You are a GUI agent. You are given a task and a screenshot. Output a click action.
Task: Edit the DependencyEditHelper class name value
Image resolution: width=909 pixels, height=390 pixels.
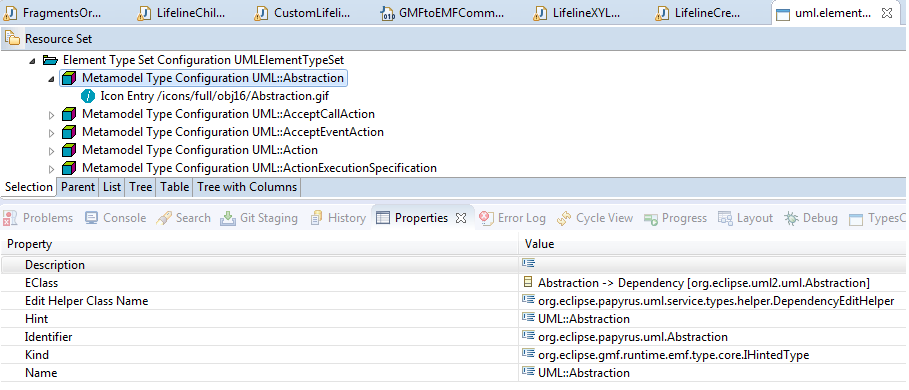(x=716, y=301)
